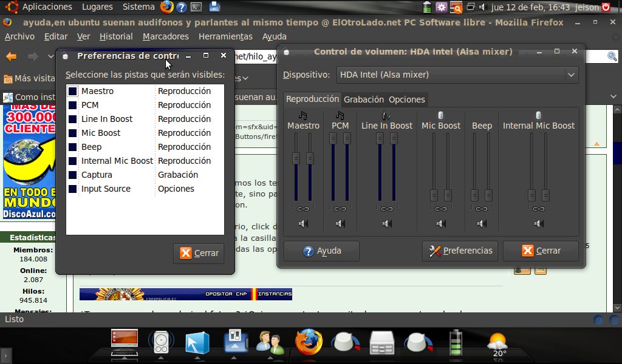622x364 pixels.
Task: Uncheck the Input Source track checkbox
Action: 73,189
